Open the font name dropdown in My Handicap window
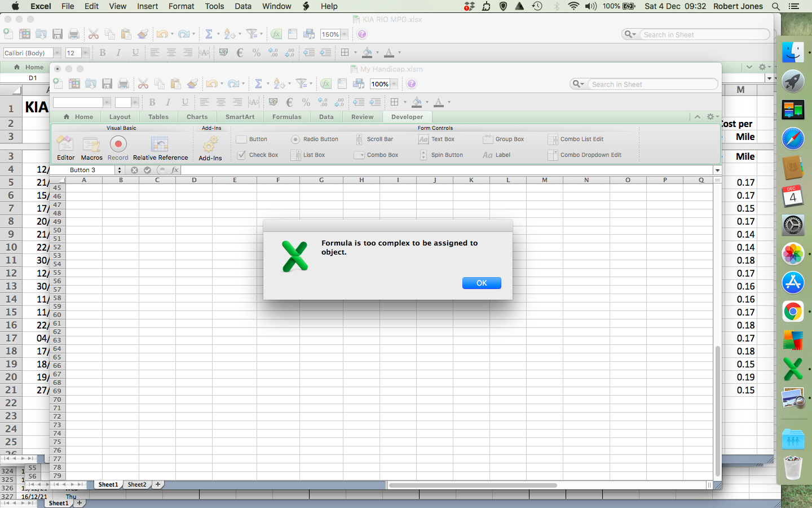812x508 pixels. pos(107,102)
